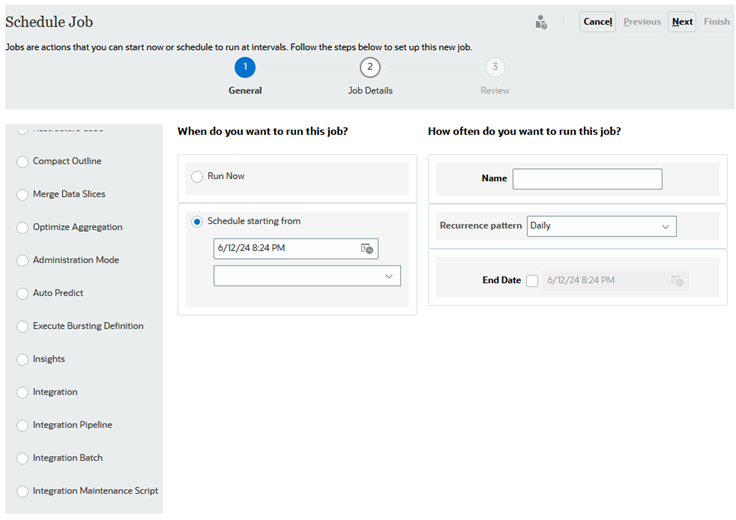Enable the End Date checkbox
This screenshot has width=736, height=520.
pyautogui.click(x=532, y=281)
